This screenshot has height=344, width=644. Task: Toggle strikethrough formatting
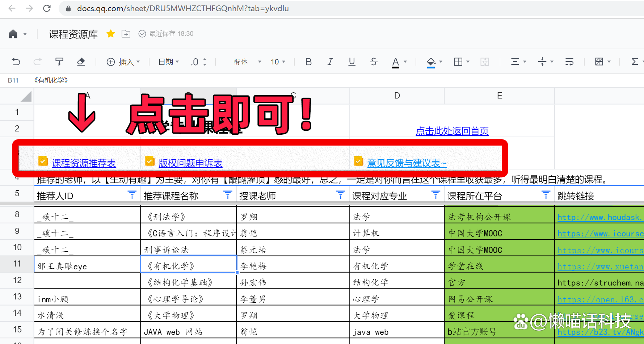tap(374, 62)
